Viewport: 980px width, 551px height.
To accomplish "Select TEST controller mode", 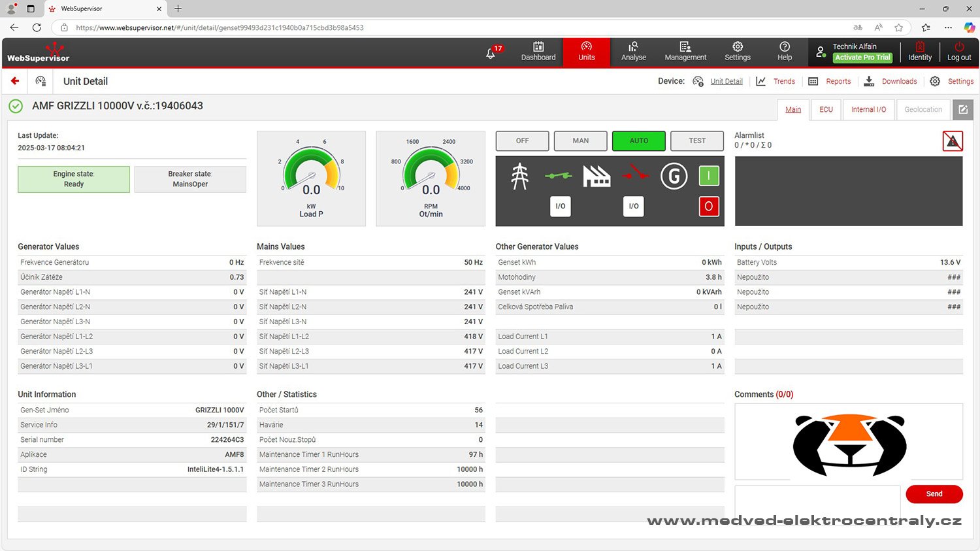I will (696, 141).
